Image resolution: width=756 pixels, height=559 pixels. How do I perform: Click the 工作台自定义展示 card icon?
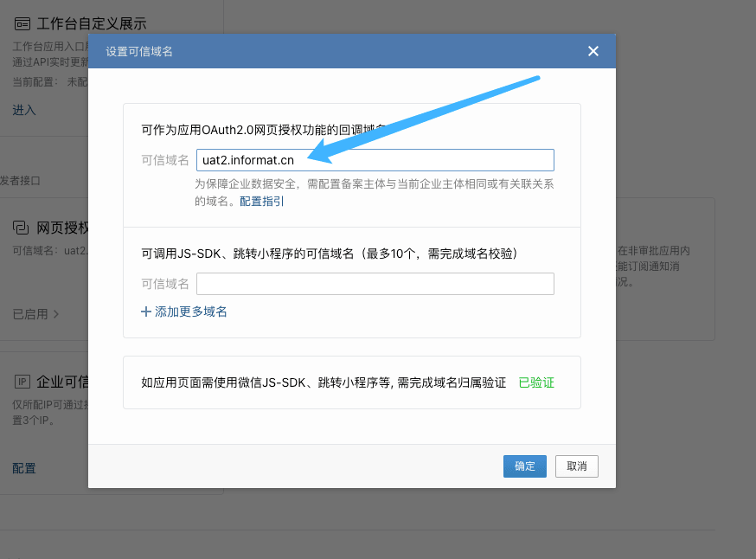point(22,23)
